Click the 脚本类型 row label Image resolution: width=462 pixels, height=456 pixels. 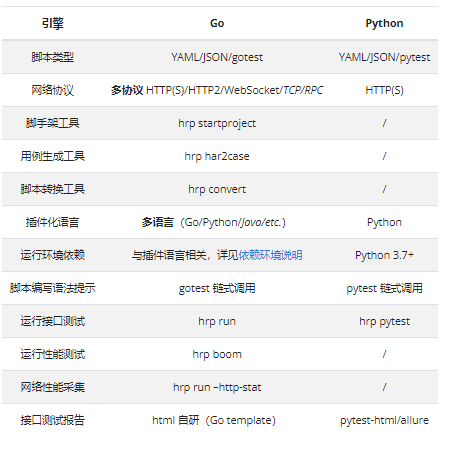coord(53,57)
